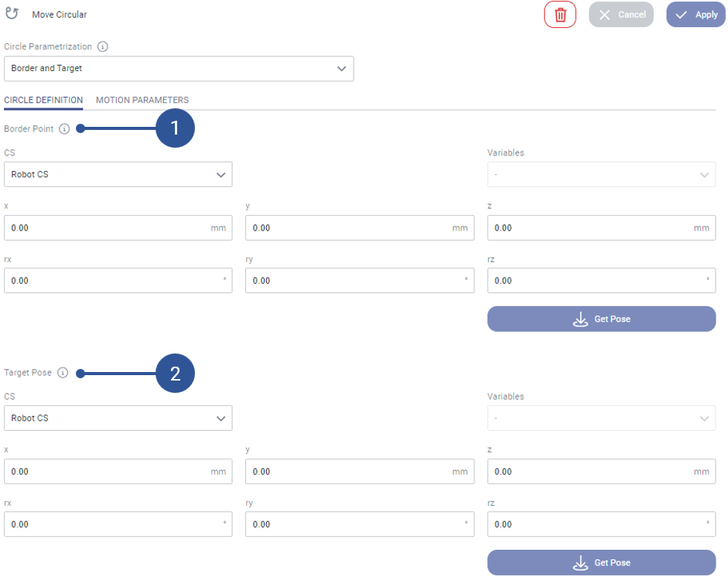Switch to the Motion Parameters tab
This screenshot has width=728, height=577.
142,101
